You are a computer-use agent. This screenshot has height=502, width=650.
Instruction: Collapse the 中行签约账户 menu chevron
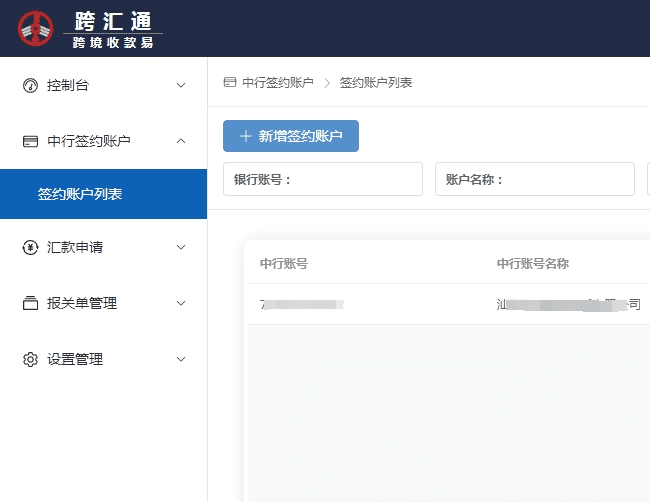(x=181, y=141)
